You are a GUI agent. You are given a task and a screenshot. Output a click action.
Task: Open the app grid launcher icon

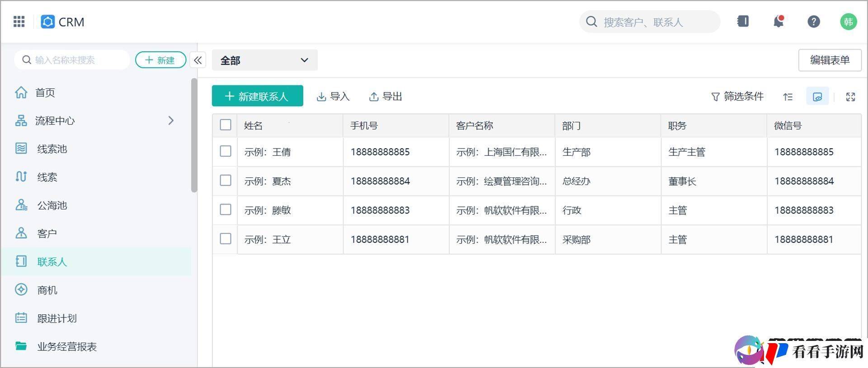point(19,22)
